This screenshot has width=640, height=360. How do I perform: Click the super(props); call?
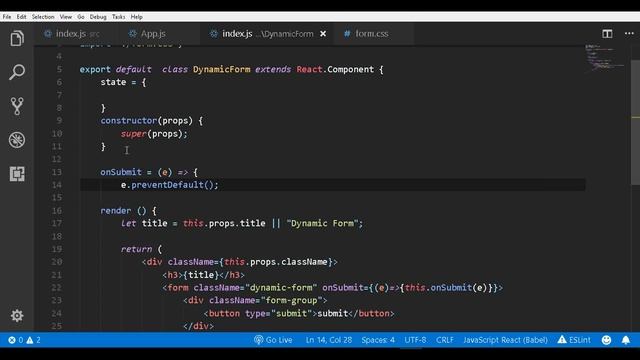[x=154, y=134]
